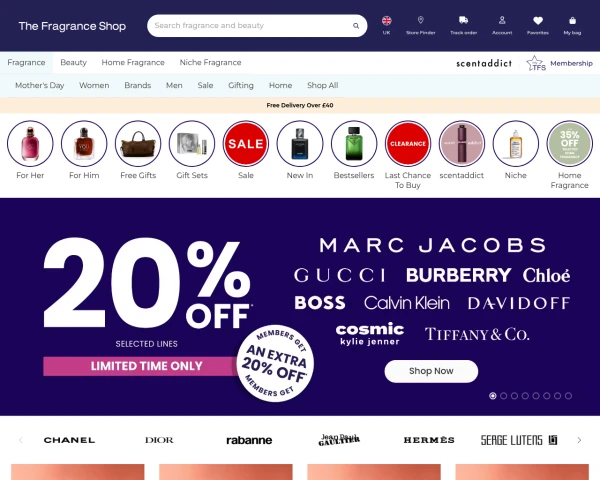Open the UK flag region selector
The height and width of the screenshot is (480, 600).
386,21
